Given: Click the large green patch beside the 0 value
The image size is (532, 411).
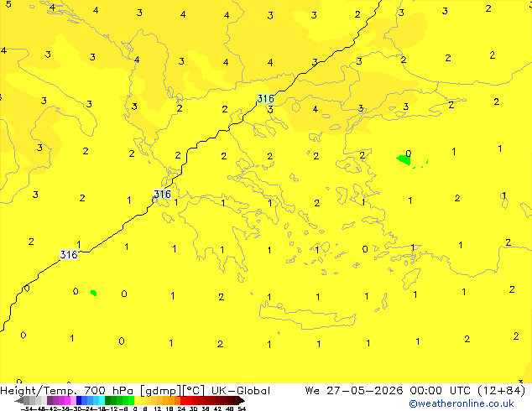Looking at the screenshot, I should point(404,159).
